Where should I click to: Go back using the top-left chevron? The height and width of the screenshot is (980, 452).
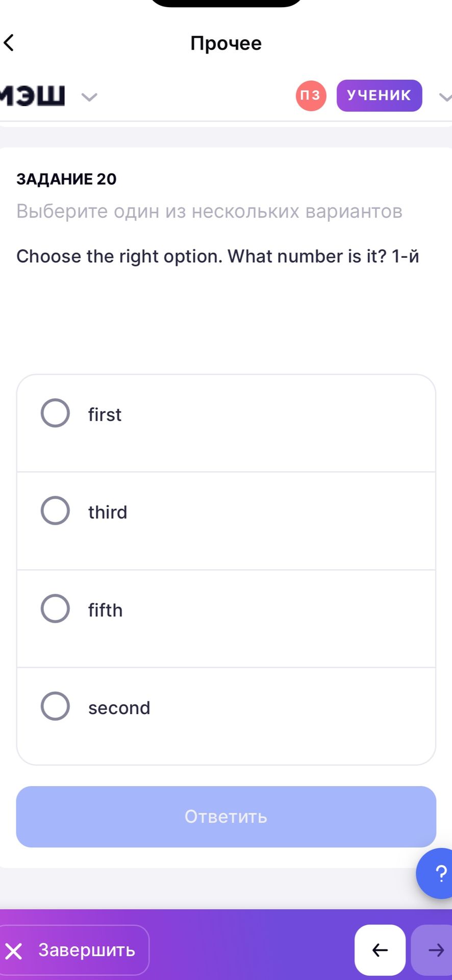coord(9,42)
